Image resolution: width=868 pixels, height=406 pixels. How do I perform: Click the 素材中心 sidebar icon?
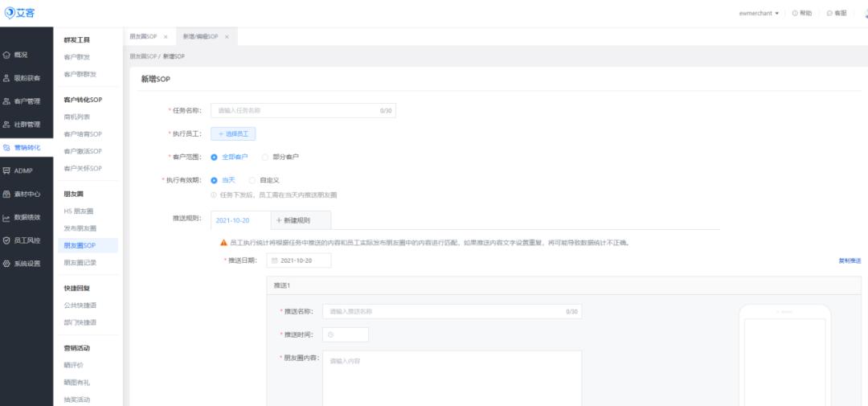coord(7,194)
